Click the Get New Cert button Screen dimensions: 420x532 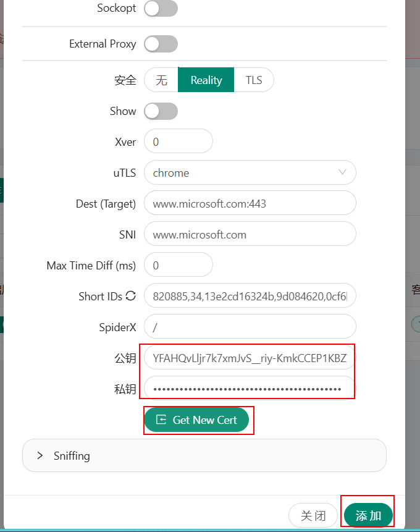pos(196,420)
